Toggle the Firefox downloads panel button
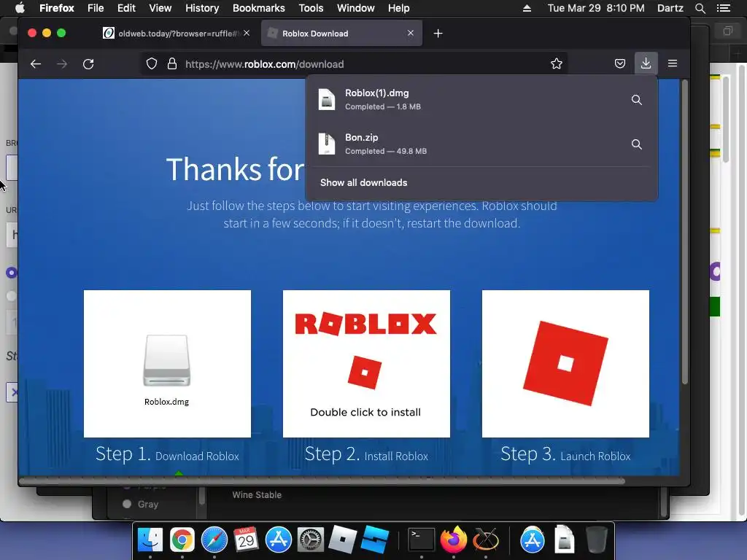This screenshot has width=747, height=560. [646, 63]
